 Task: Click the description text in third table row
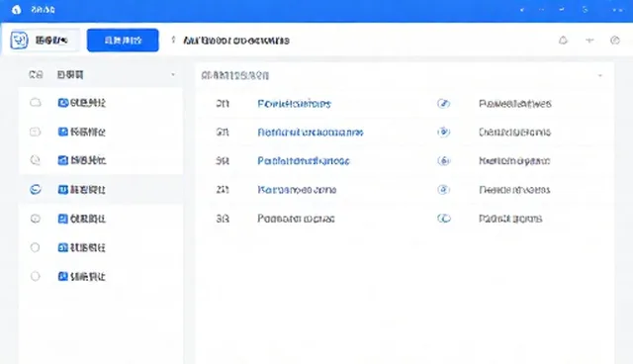[514, 161]
